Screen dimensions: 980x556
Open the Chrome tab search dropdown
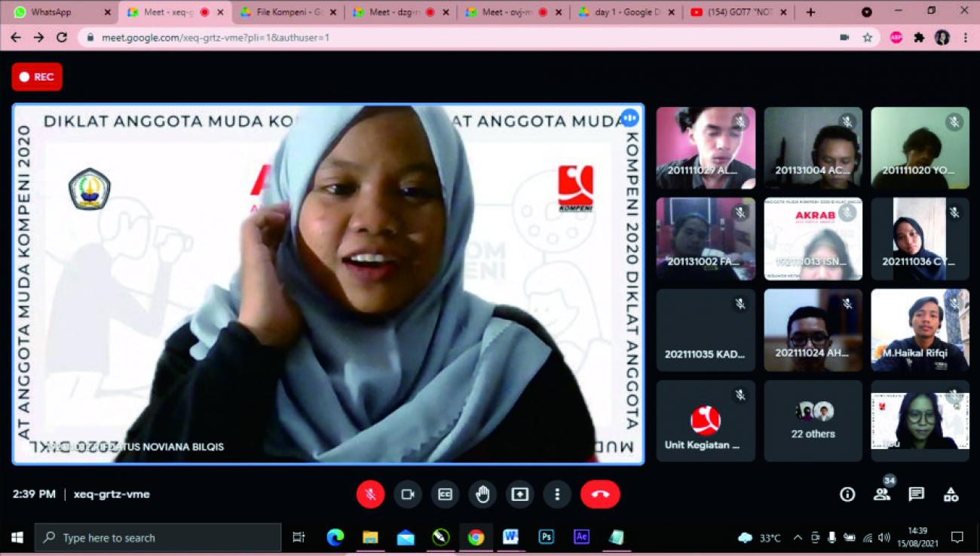pos(867,12)
